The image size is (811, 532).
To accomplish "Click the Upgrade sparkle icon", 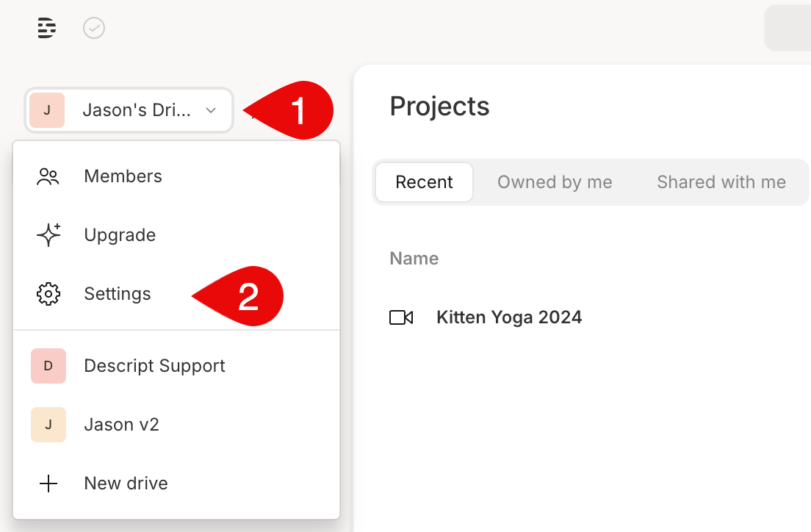I will [x=48, y=235].
